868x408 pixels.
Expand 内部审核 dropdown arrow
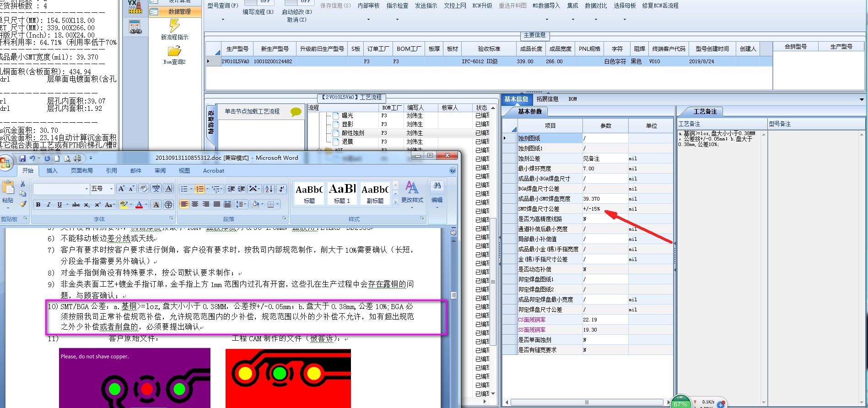click(x=369, y=20)
